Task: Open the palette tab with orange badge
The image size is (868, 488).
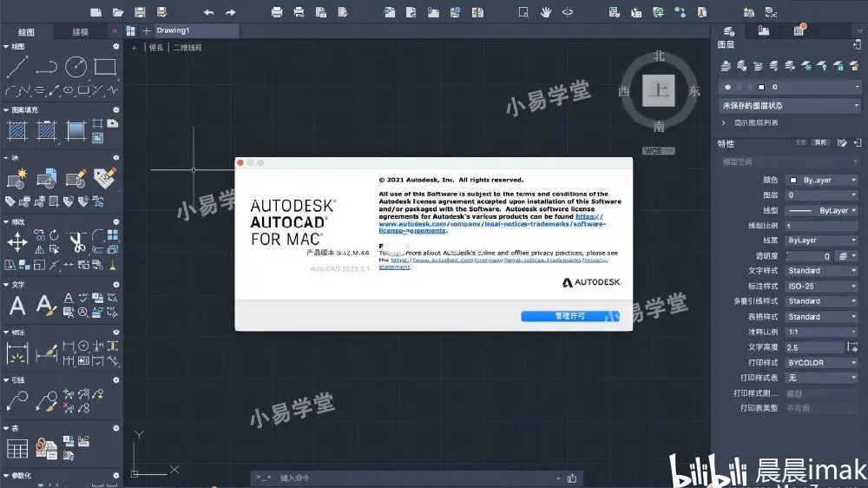Action: (x=799, y=30)
